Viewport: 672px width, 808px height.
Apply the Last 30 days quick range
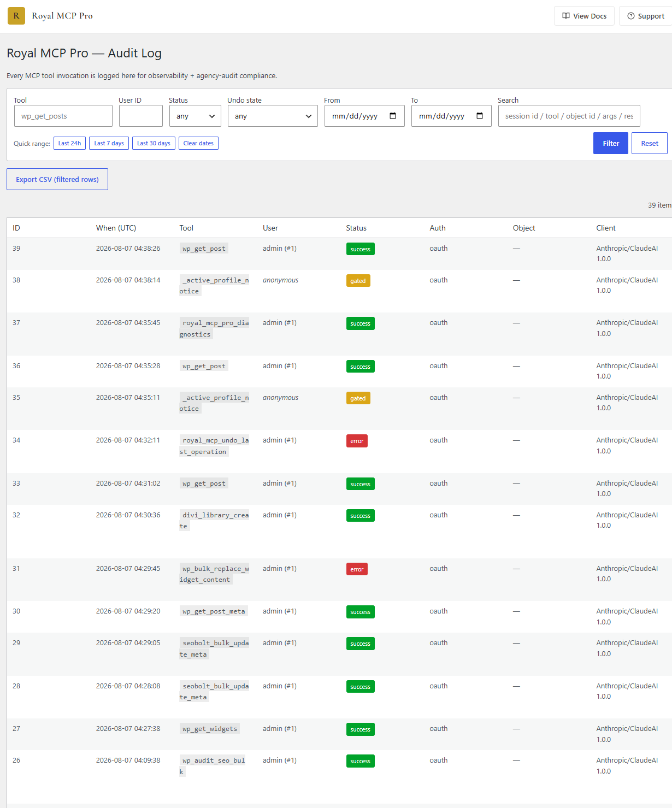(154, 143)
